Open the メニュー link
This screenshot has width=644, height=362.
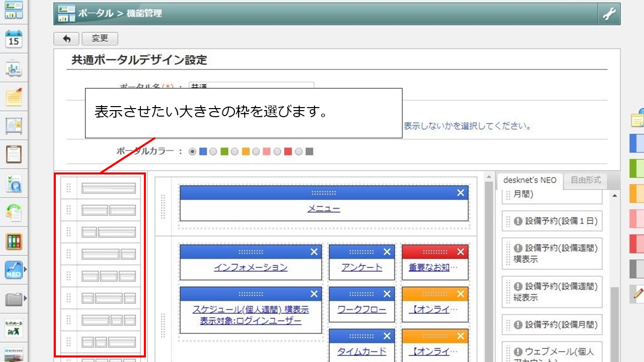click(x=324, y=209)
